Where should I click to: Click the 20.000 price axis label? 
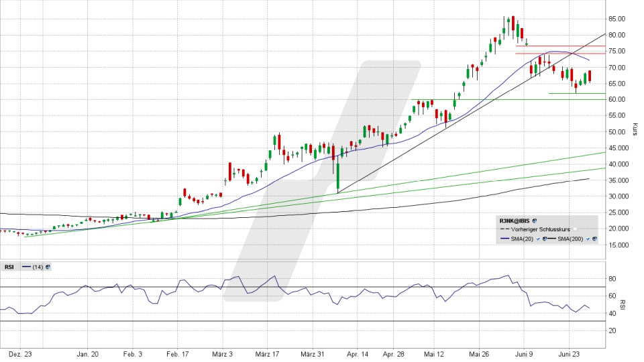(x=619, y=228)
